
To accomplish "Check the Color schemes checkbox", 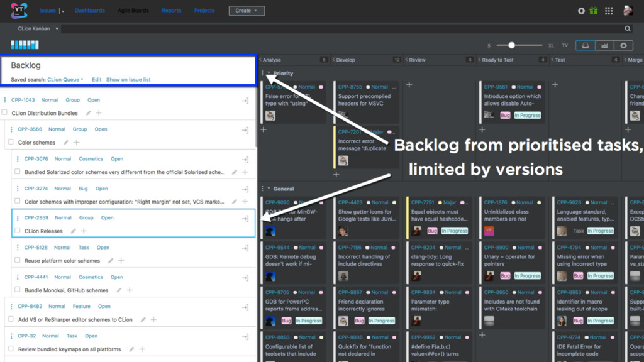I will (x=11, y=142).
